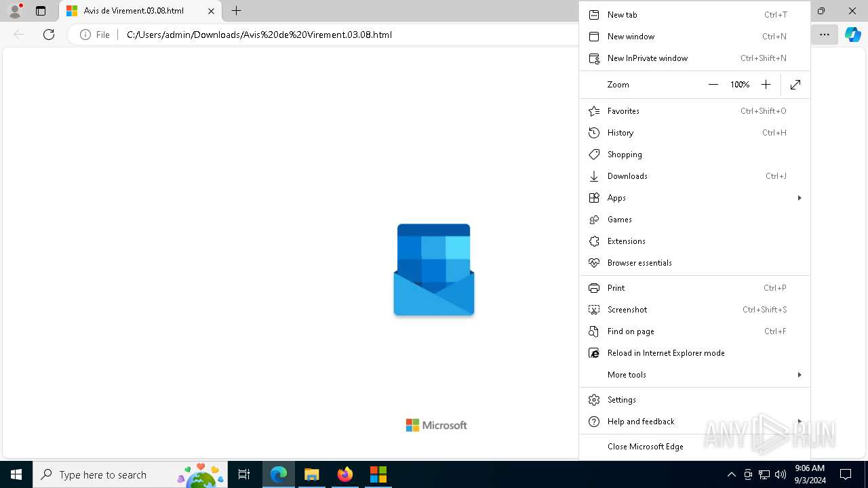Close the Avis de Virement tab

pyautogui.click(x=211, y=11)
